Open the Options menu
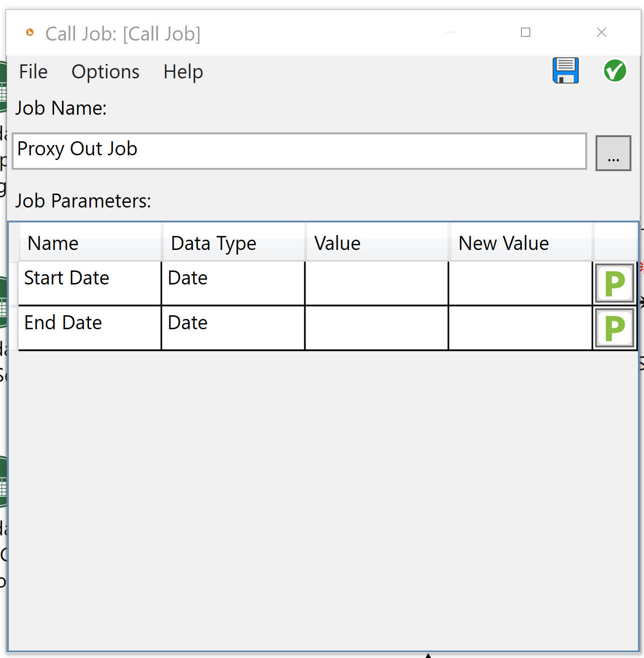 click(x=105, y=72)
